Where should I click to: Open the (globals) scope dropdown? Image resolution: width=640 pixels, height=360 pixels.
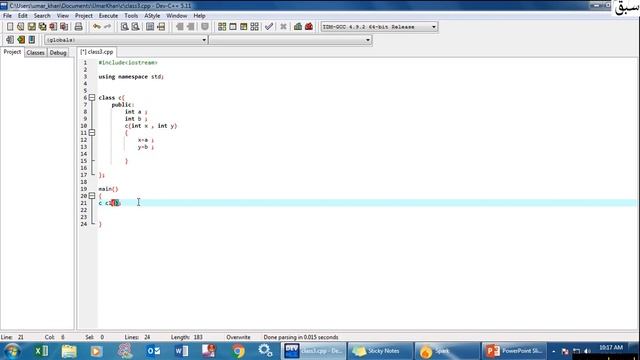[126, 40]
